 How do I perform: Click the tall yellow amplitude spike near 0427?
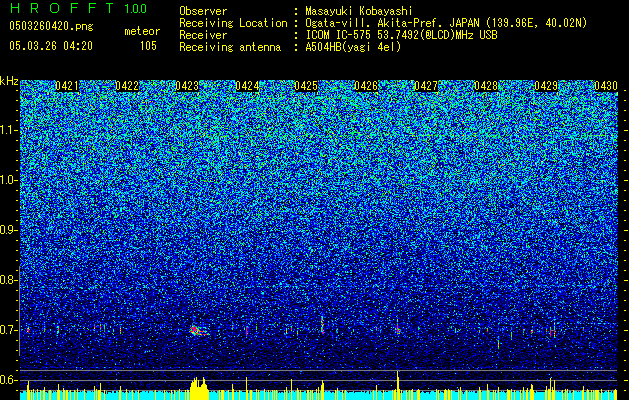click(398, 385)
